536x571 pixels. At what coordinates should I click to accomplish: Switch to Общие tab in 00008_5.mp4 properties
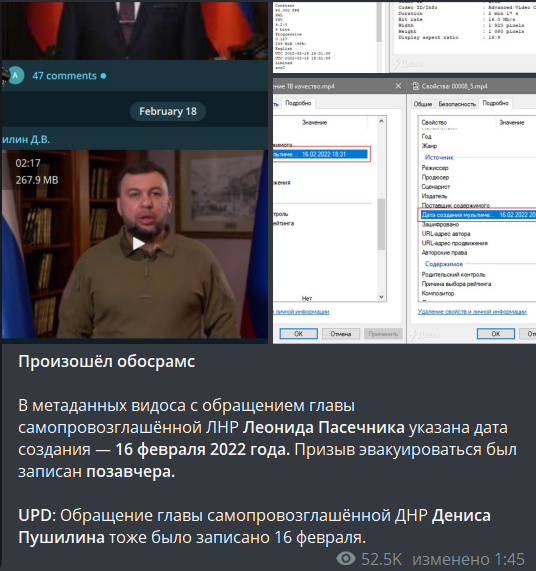click(x=422, y=104)
